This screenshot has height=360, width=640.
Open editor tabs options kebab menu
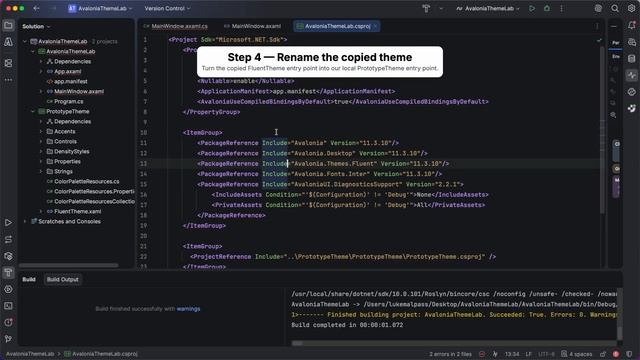point(597,26)
